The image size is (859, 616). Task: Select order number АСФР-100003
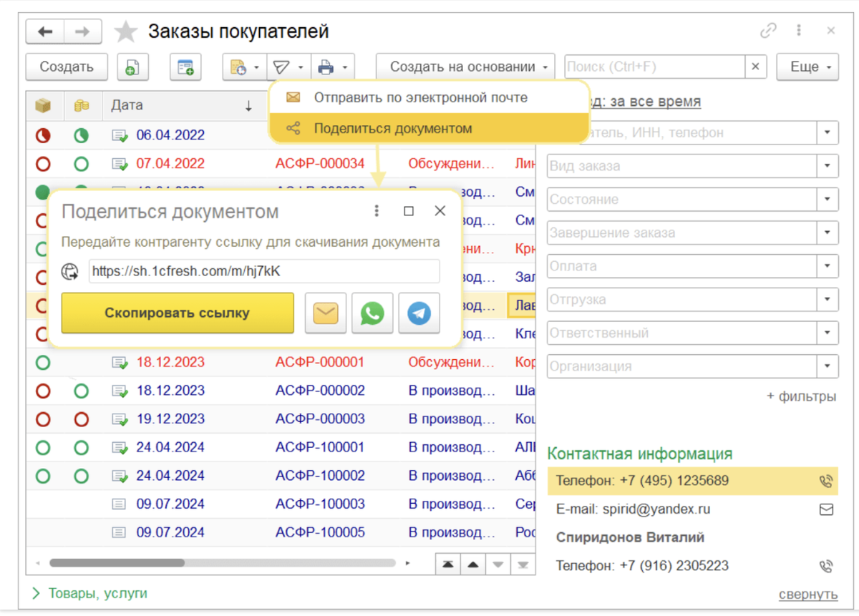pyautogui.click(x=320, y=504)
